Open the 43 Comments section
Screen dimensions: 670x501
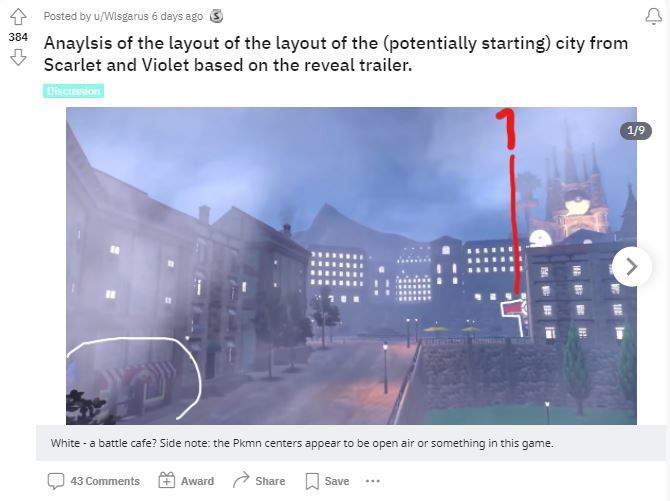point(94,481)
